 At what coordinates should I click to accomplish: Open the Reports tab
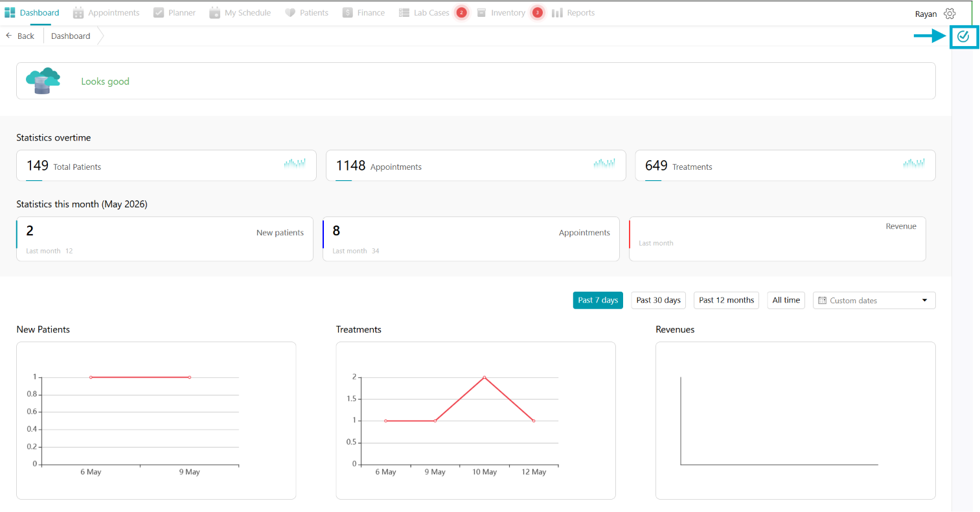[573, 13]
